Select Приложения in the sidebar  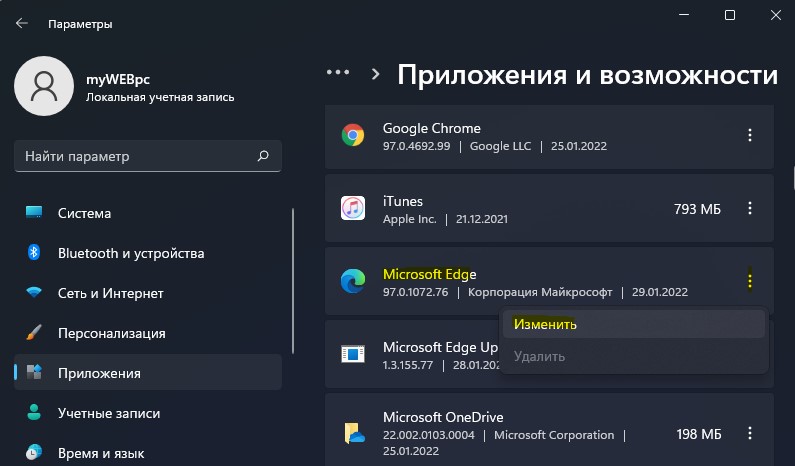tap(148, 373)
